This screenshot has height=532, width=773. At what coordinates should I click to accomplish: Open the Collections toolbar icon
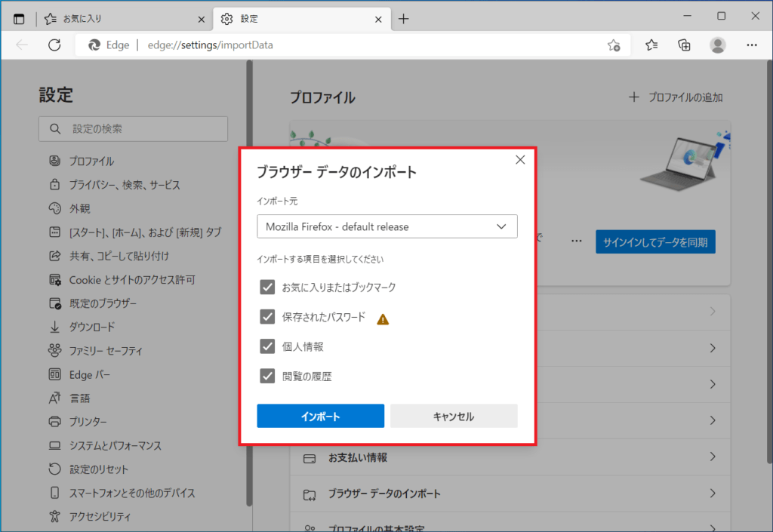[x=685, y=45]
